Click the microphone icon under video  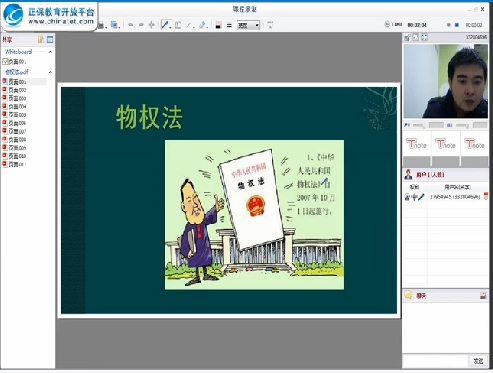point(407,125)
